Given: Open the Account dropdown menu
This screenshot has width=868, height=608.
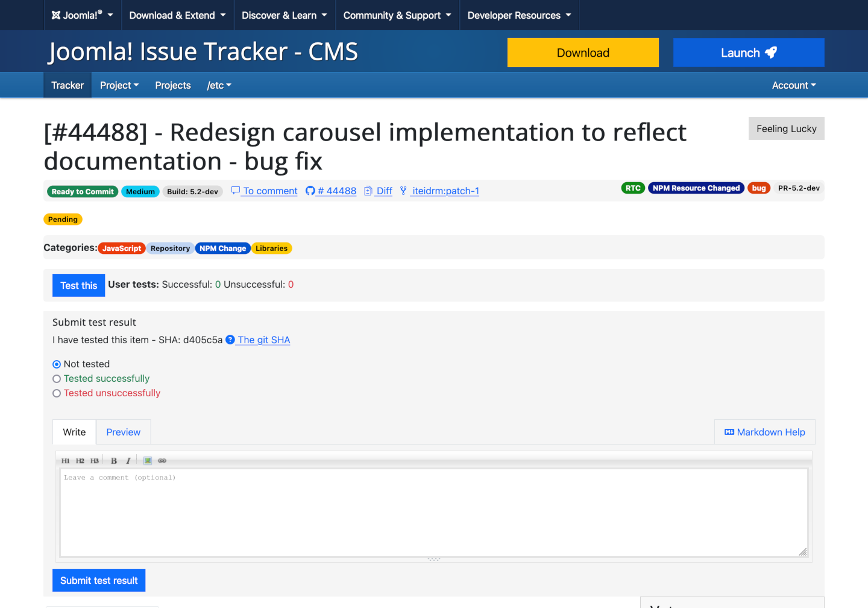Looking at the screenshot, I should (793, 85).
